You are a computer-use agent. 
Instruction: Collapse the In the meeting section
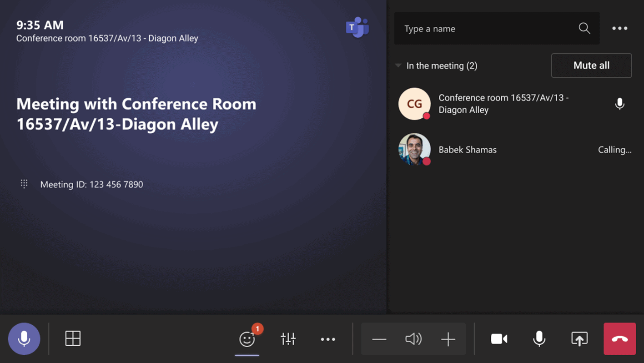(x=397, y=66)
